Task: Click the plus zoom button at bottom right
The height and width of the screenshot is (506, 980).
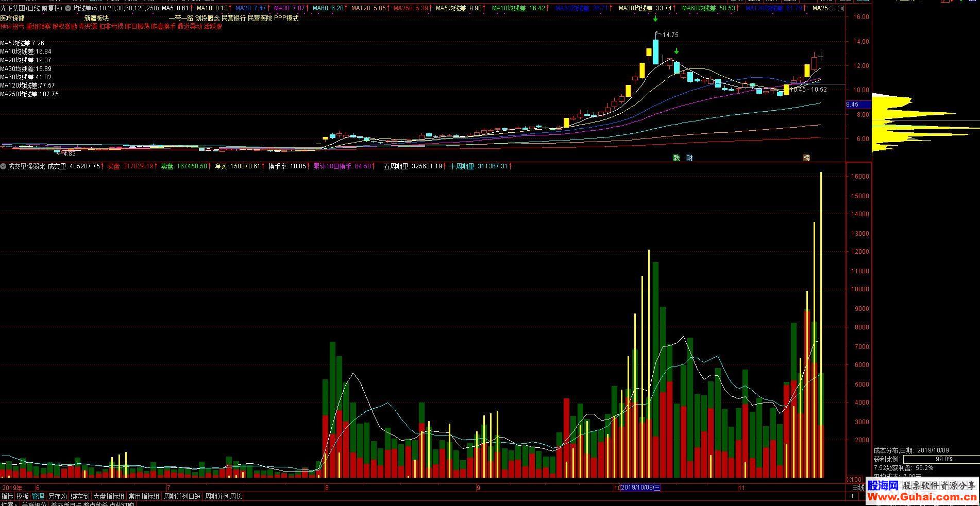Action: click(853, 496)
